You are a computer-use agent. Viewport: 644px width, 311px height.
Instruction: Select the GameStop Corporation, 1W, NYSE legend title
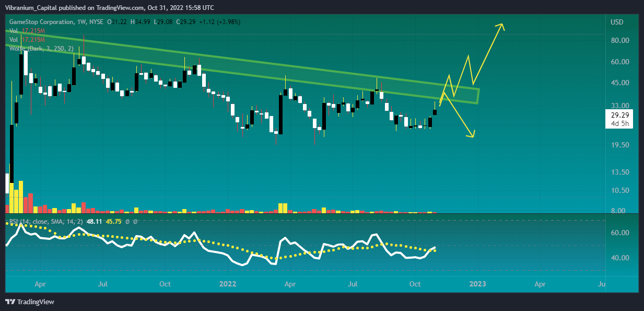(56, 22)
